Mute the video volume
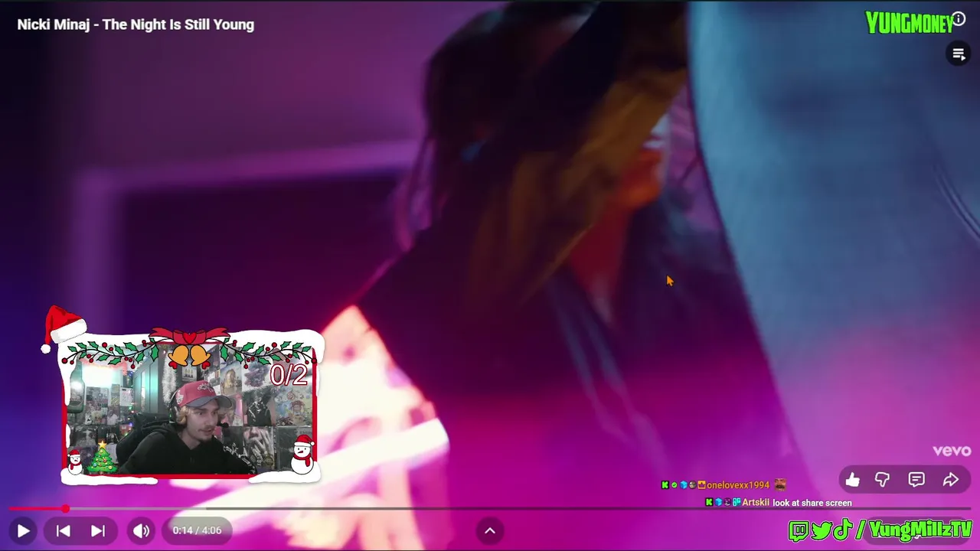 point(142,530)
